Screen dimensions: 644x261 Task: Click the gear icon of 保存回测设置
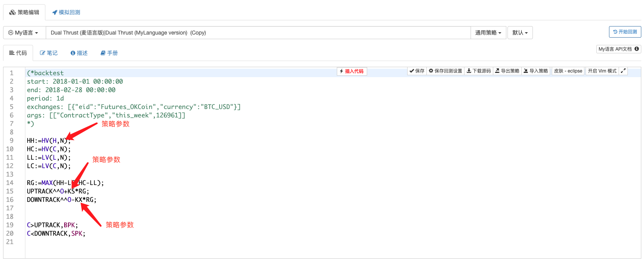(x=431, y=71)
